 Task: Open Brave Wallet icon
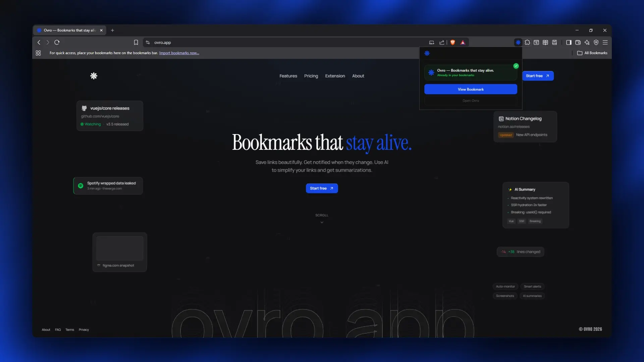click(578, 42)
